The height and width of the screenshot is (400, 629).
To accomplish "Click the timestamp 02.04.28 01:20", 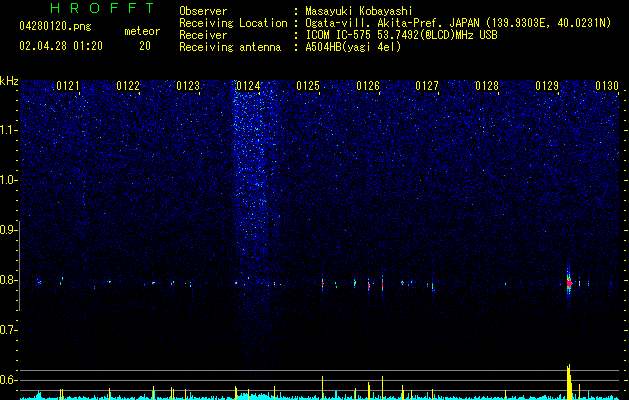I will click(61, 46).
